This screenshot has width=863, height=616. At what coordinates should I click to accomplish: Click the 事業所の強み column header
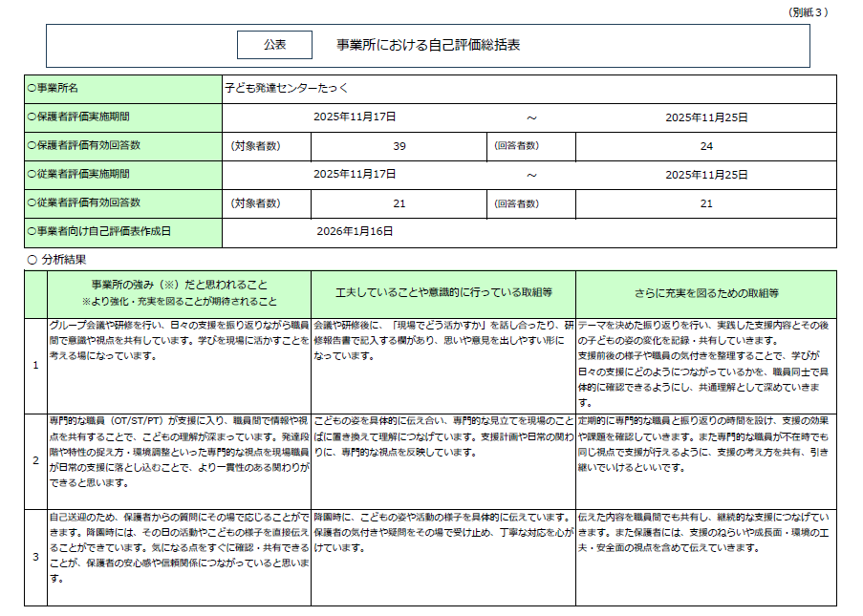click(x=179, y=292)
